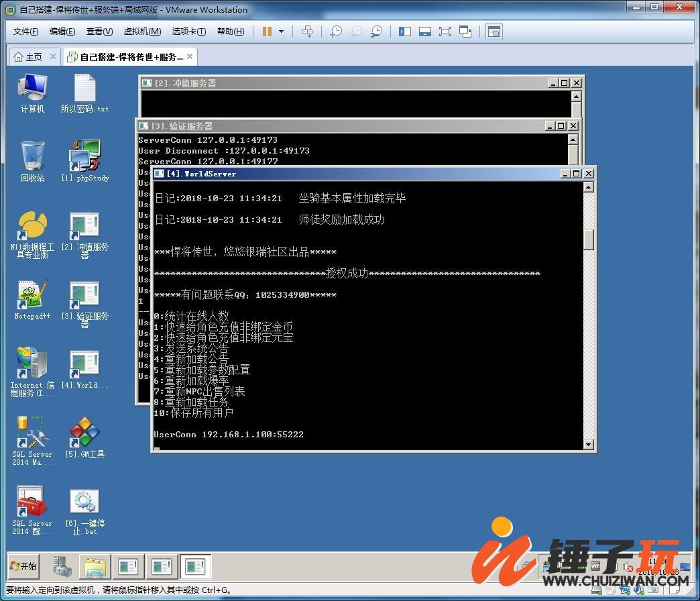The image size is (700, 601).
Task: Select the [6].一键停止.bat desktop icon
Action: tap(85, 511)
